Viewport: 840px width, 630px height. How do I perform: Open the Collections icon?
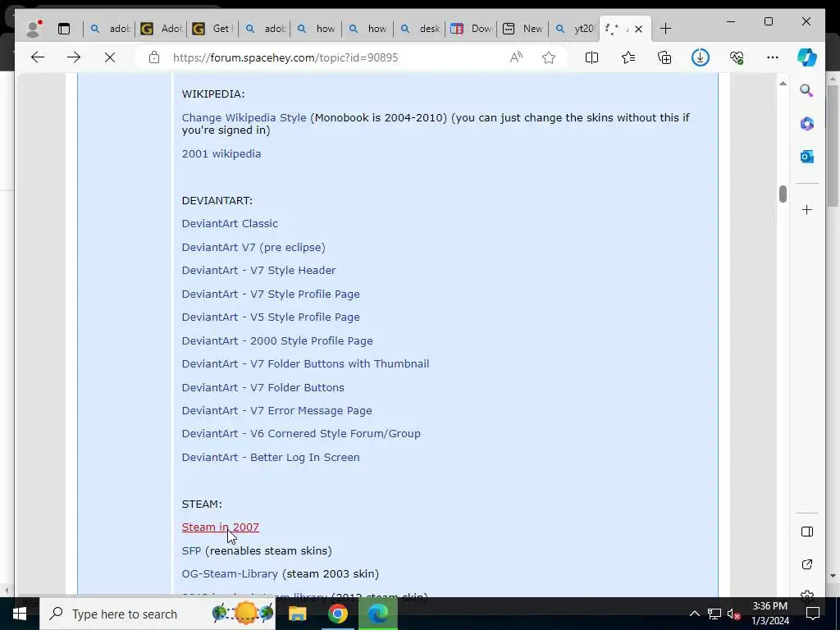tap(664, 57)
